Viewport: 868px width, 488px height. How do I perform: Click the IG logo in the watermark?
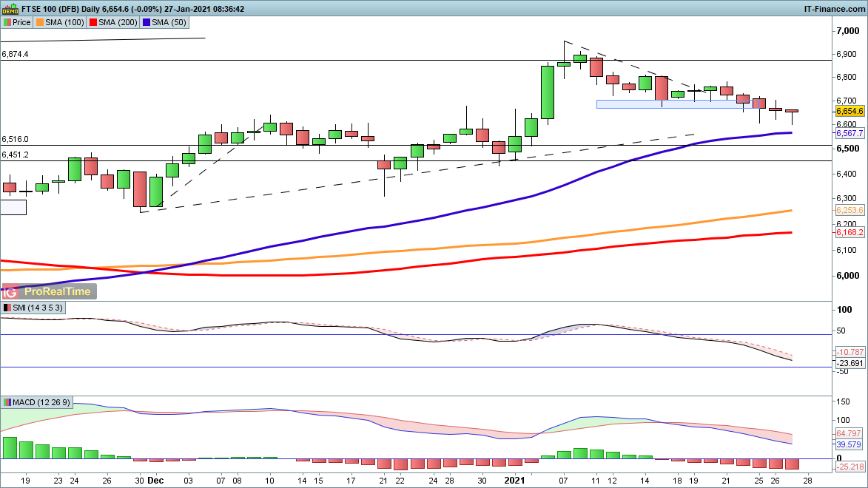pos(10,291)
